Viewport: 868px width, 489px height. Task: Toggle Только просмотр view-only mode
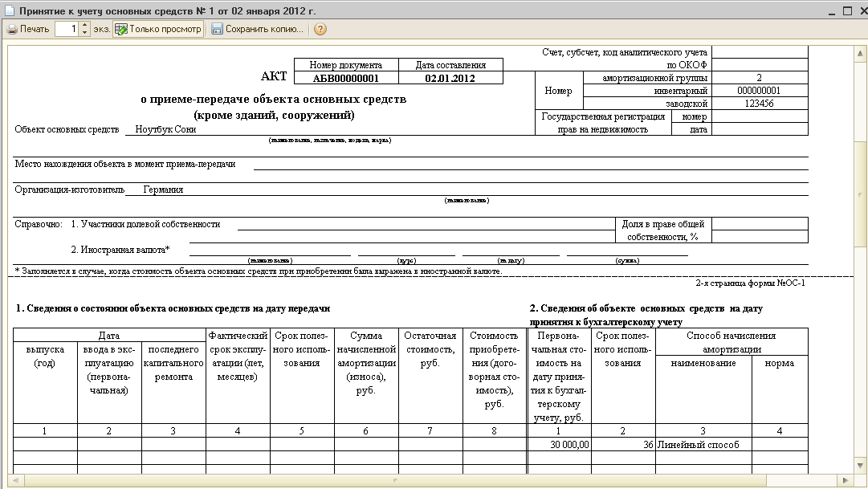pyautogui.click(x=158, y=29)
